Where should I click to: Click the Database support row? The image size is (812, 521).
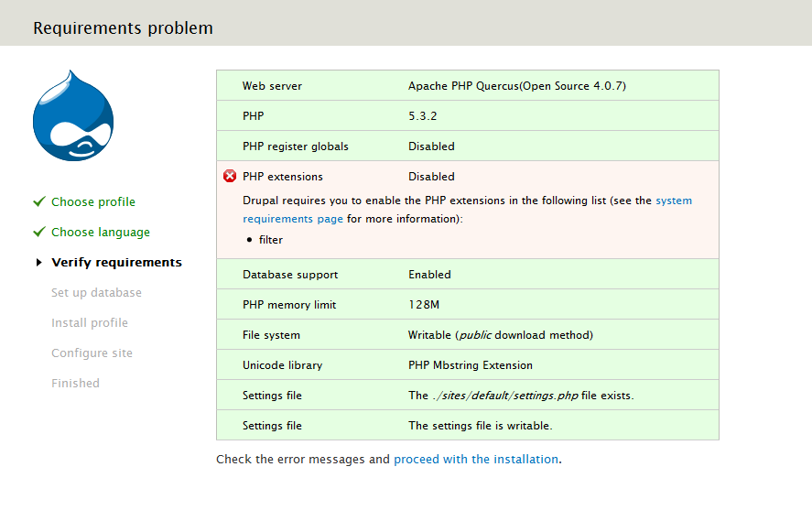tap(467, 275)
